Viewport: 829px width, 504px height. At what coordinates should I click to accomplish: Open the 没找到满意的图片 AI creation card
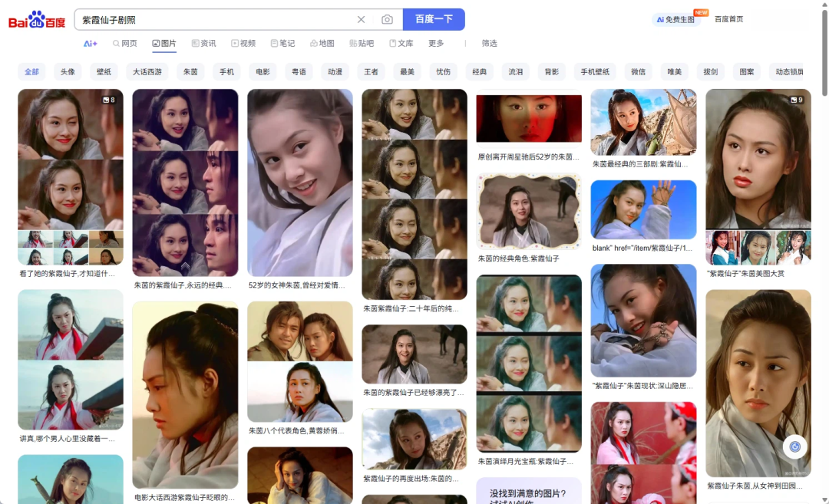[x=529, y=491]
